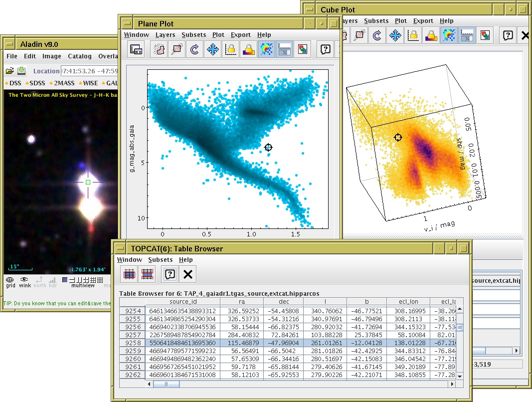
Task: Click the replot icon in Plane Plot
Action: pos(195,49)
